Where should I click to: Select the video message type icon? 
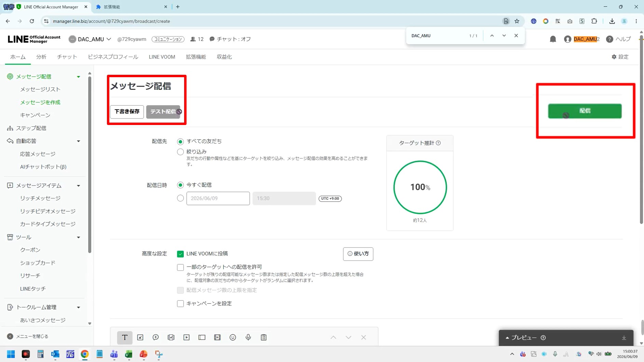coord(187,337)
